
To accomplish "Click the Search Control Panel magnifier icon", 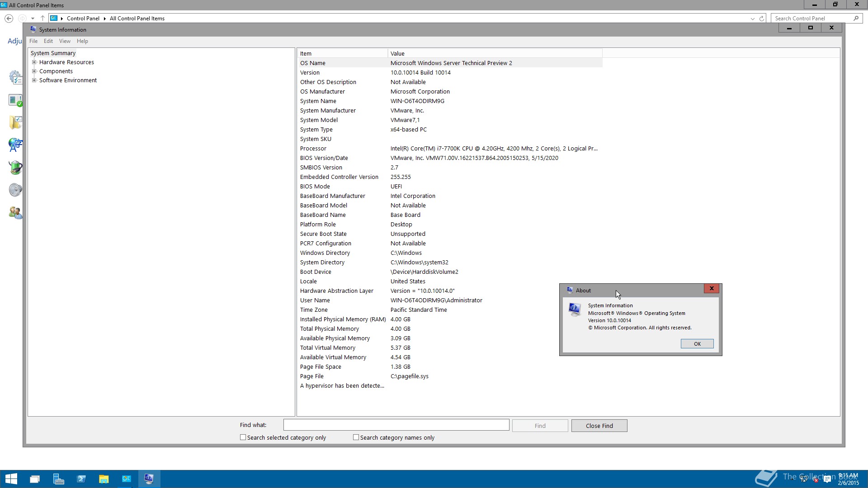I will pos(856,19).
